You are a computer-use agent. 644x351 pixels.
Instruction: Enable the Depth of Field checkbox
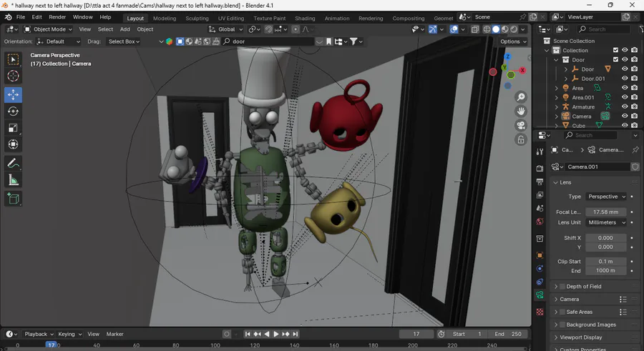pyautogui.click(x=562, y=287)
